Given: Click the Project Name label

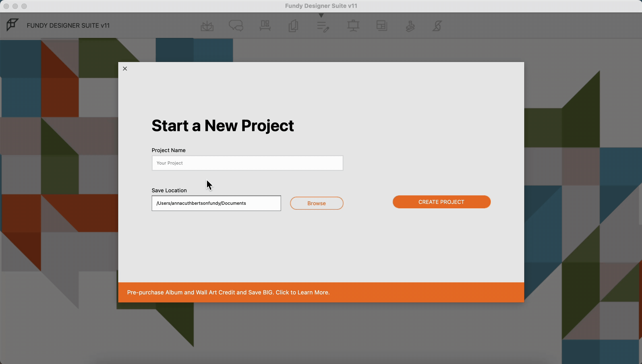Looking at the screenshot, I should point(168,150).
